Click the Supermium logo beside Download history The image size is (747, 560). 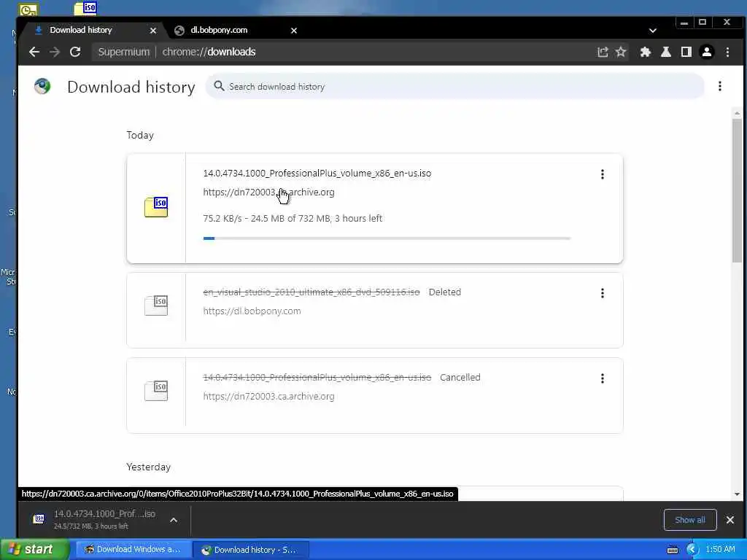[x=42, y=86]
